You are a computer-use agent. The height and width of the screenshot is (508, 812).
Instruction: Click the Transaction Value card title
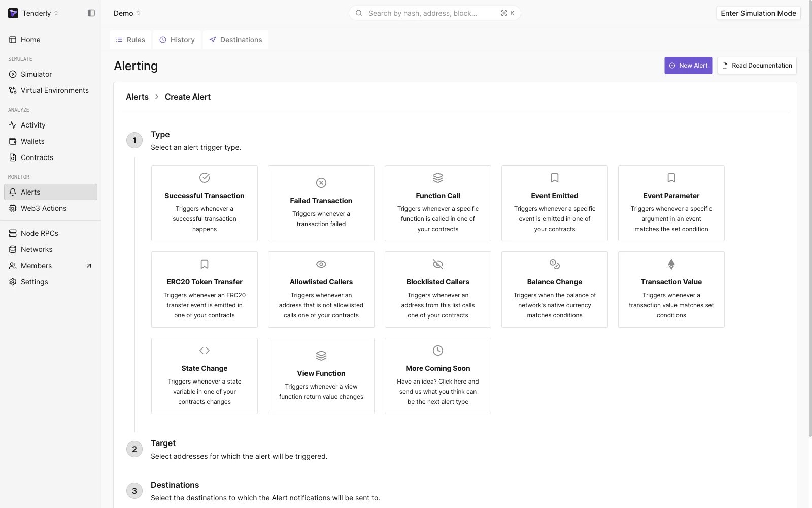[x=671, y=282]
